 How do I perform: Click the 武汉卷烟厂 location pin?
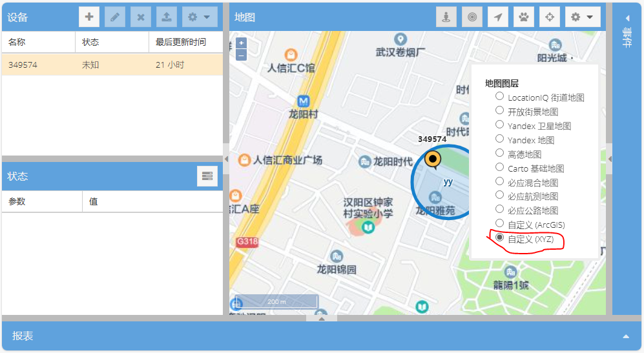[x=400, y=40]
